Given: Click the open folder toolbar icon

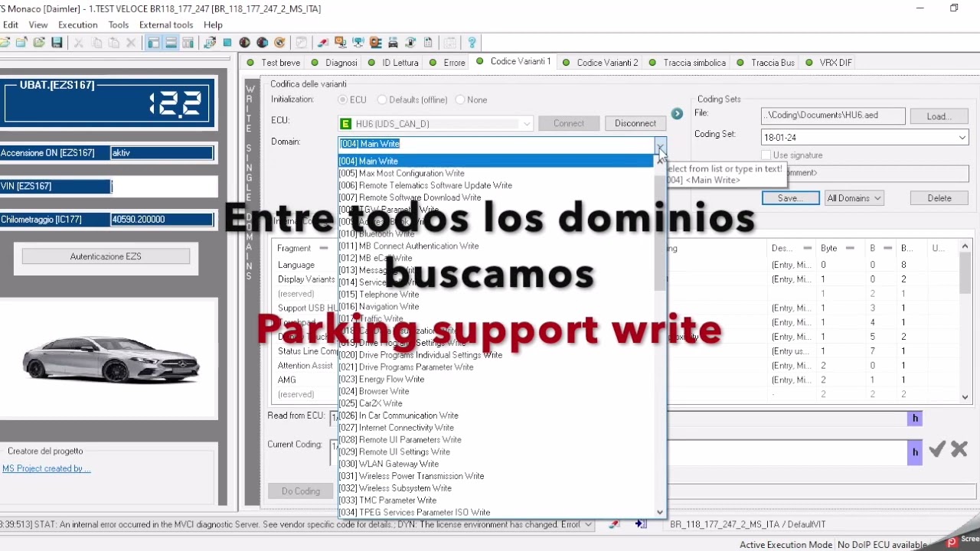Looking at the screenshot, I should [39, 43].
